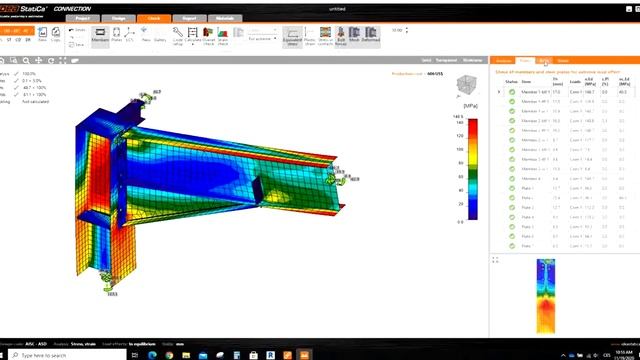Click the ST option below orange selector

(9, 40)
